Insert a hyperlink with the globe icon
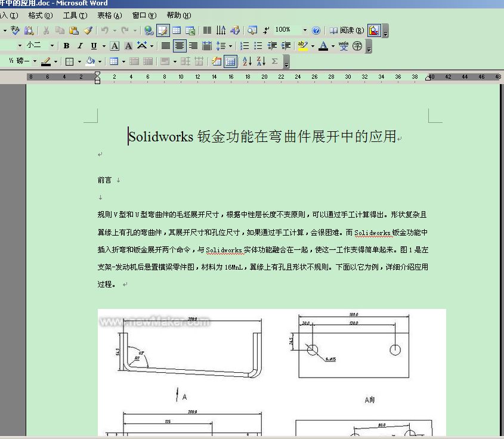This screenshot has width=504, height=439. [149, 30]
